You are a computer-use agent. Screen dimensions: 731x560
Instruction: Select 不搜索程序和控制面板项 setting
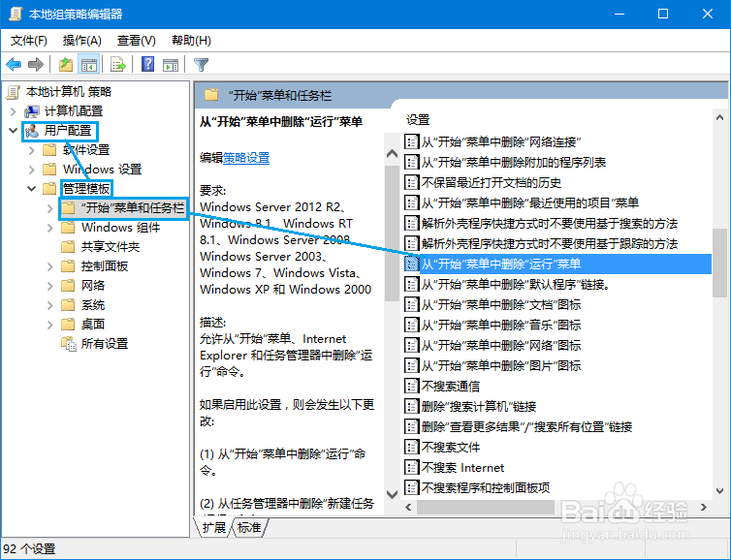pyautogui.click(x=486, y=487)
